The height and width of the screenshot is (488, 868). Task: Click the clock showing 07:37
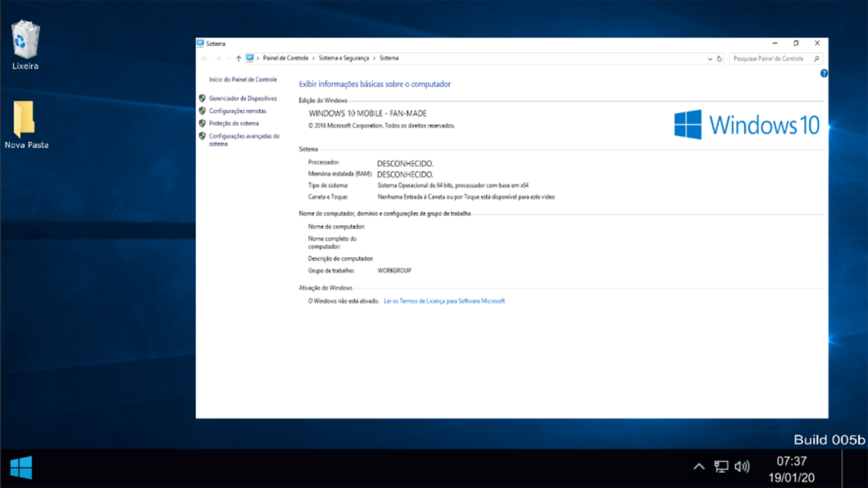point(791,461)
